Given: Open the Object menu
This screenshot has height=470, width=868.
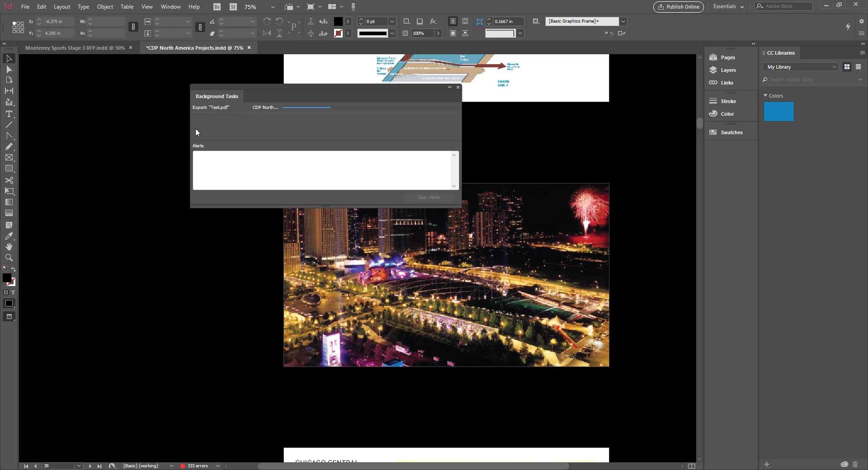Looking at the screenshot, I should coord(105,7).
